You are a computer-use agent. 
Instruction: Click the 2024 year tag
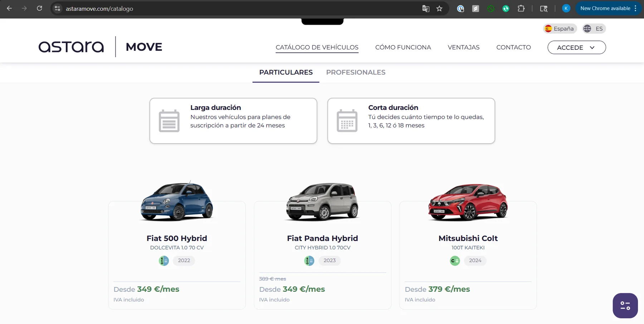(x=475, y=261)
